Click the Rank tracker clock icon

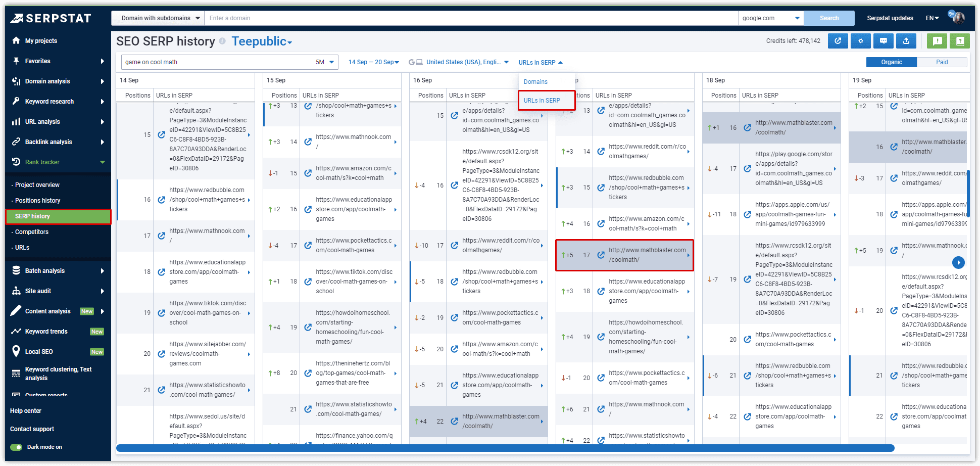click(16, 162)
